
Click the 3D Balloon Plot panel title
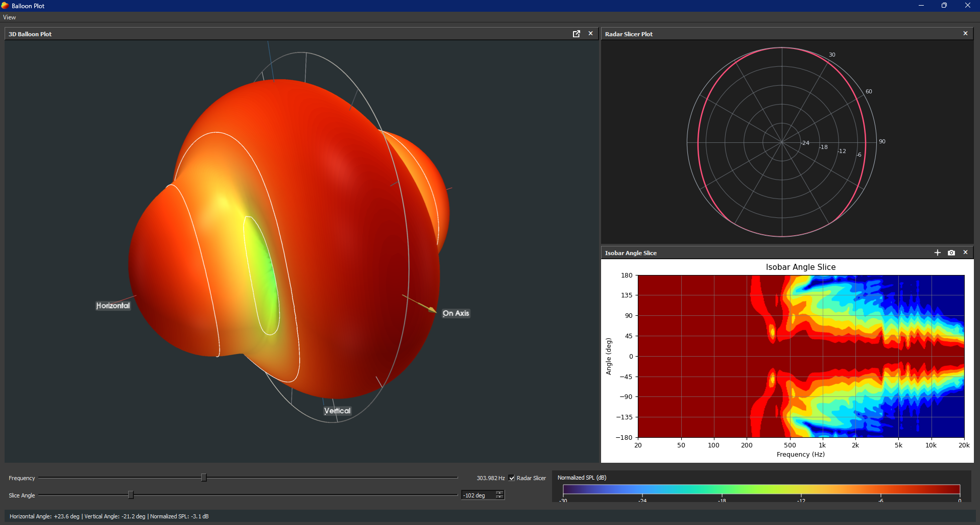[x=30, y=34]
